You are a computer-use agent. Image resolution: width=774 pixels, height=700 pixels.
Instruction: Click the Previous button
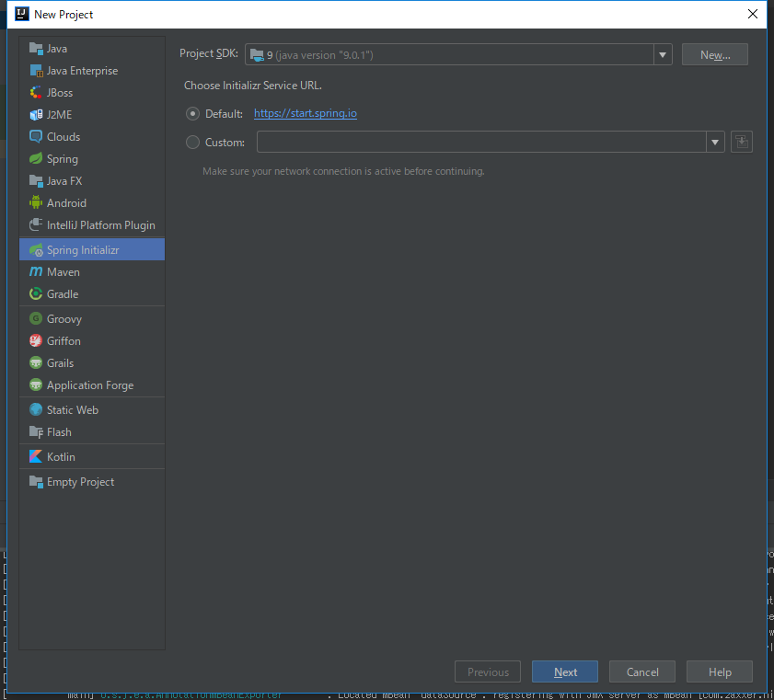point(488,671)
